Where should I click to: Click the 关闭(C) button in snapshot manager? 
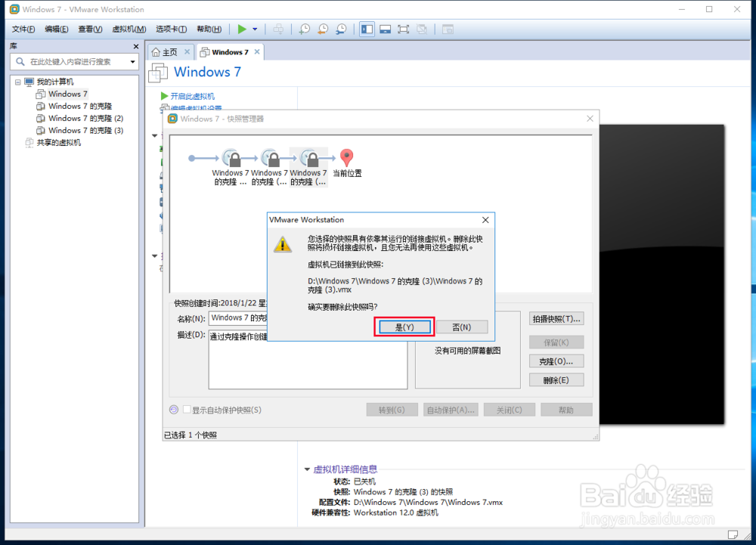pyautogui.click(x=510, y=410)
